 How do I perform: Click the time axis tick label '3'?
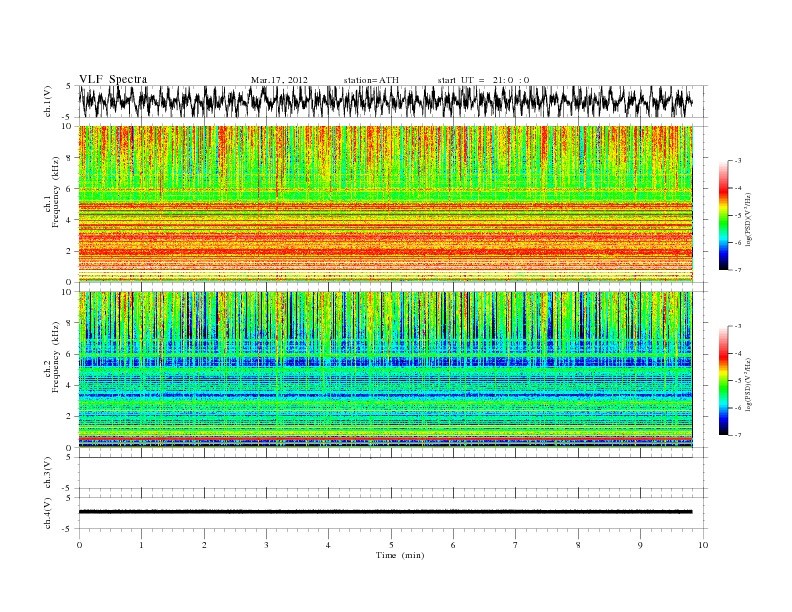point(266,545)
